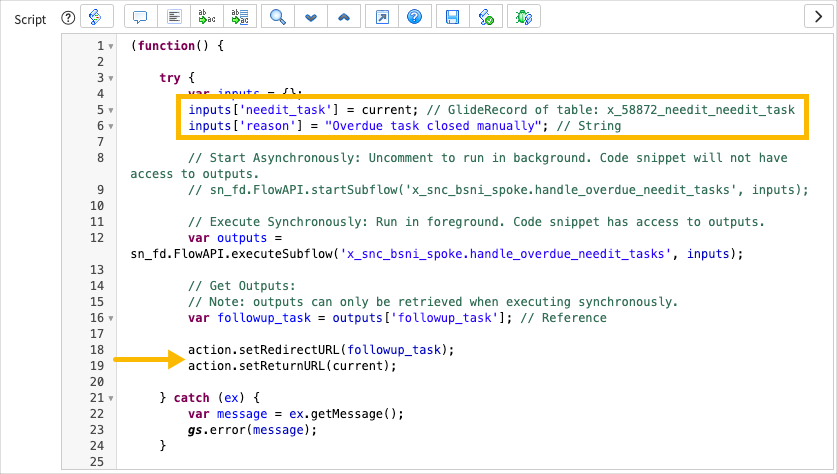Find next with the down chevron

[x=311, y=17]
